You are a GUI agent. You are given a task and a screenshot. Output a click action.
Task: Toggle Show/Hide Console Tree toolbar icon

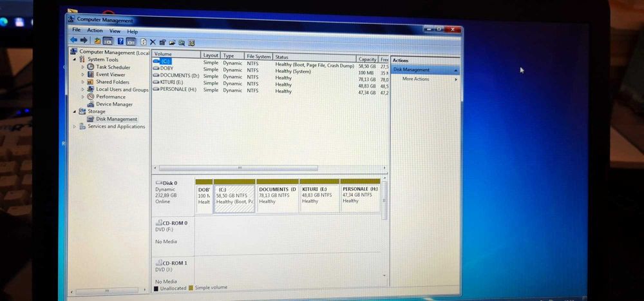(x=108, y=41)
